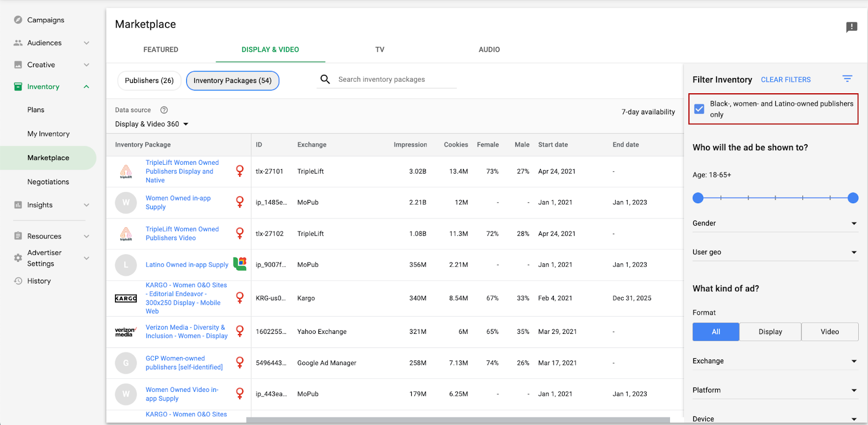
Task: Open the Campaigns sidebar icon
Action: (18, 20)
